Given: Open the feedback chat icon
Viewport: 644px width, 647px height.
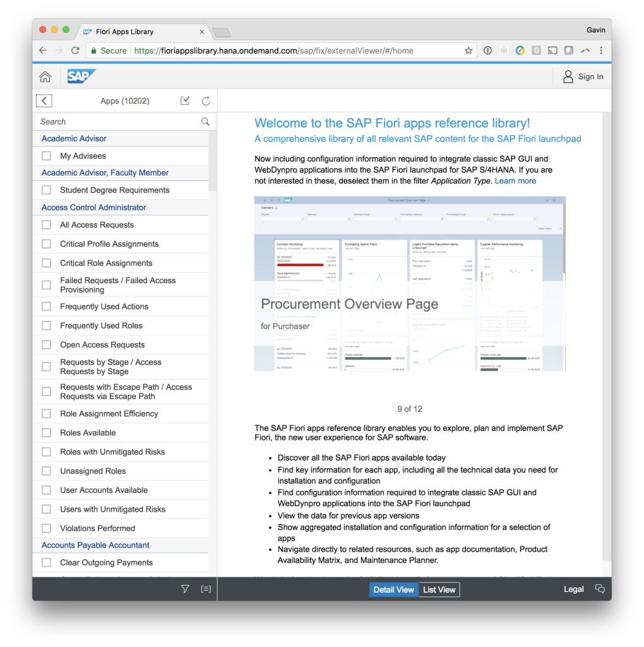Looking at the screenshot, I should (600, 589).
